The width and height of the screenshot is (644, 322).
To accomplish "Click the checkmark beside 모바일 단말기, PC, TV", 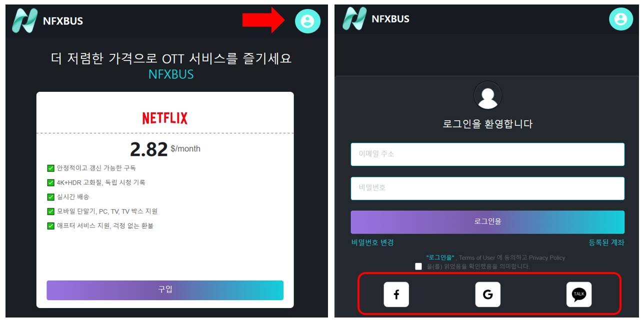I will 50,211.
